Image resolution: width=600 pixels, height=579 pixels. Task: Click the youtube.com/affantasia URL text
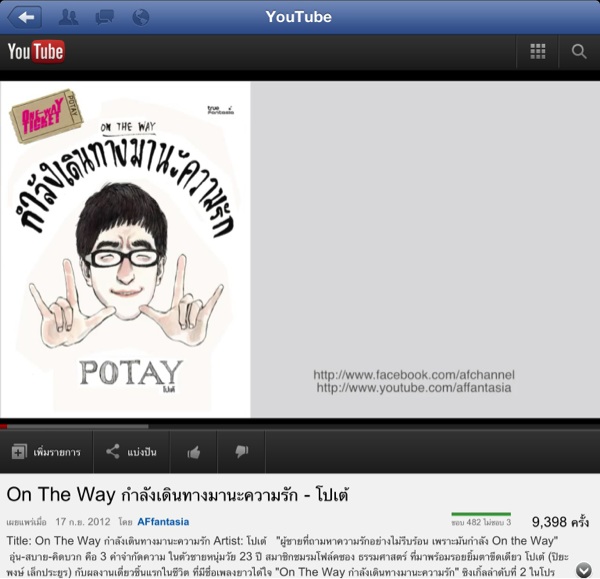pyautogui.click(x=414, y=388)
